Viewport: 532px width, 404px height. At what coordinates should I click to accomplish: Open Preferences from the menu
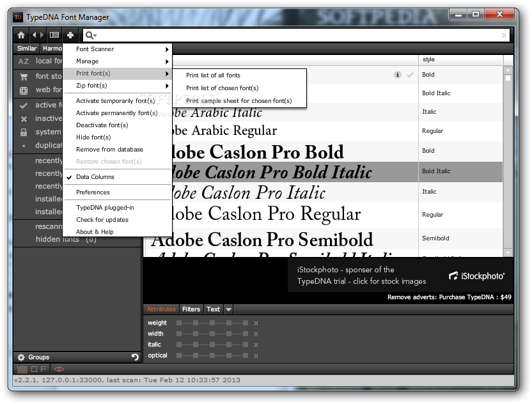coord(93,192)
